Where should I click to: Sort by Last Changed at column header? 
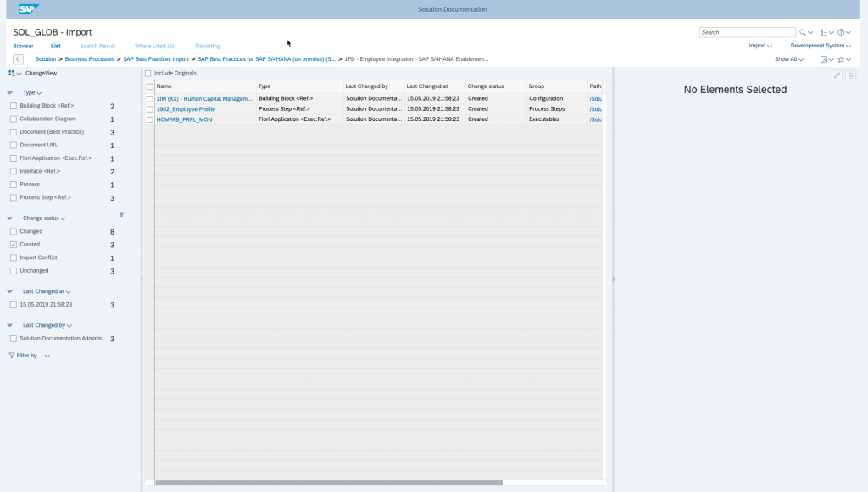(x=435, y=86)
